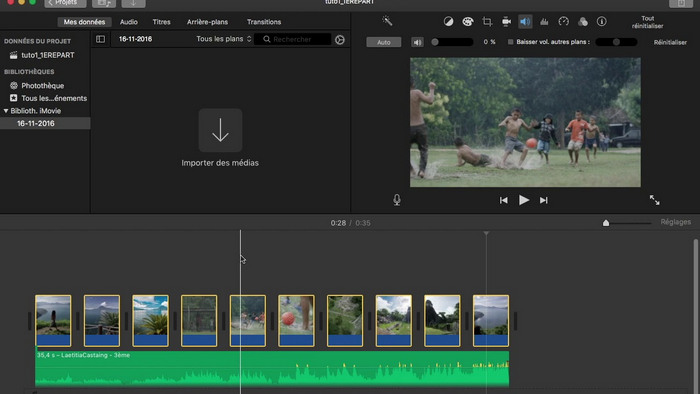The image size is (700, 394).
Task: Switch to Mes données tab
Action: (x=84, y=22)
